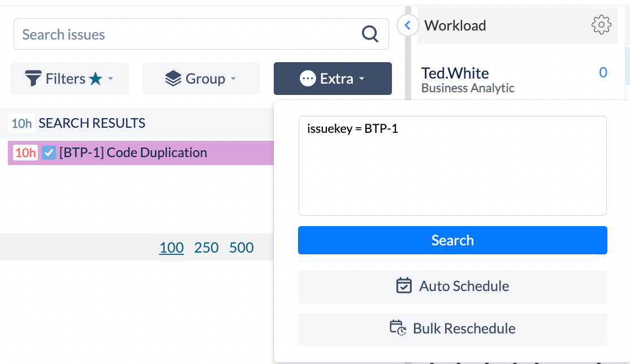The height and width of the screenshot is (364, 630).
Task: Click the magnifier icon in search box
Action: [x=370, y=34]
